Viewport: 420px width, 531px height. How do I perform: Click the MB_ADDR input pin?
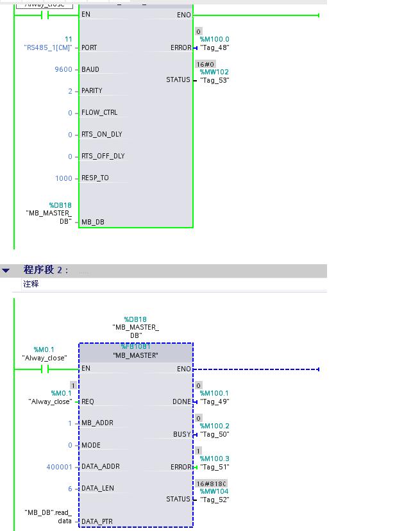click(97, 423)
